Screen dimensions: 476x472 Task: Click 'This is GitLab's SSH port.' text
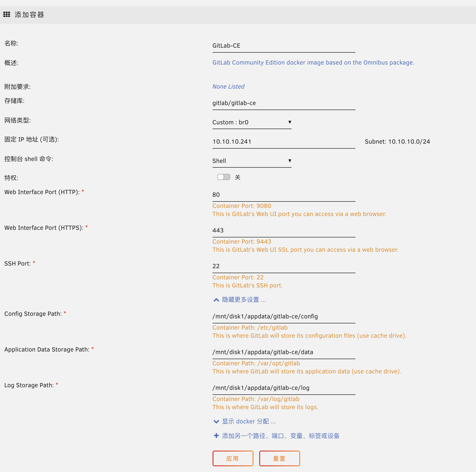tap(247, 285)
